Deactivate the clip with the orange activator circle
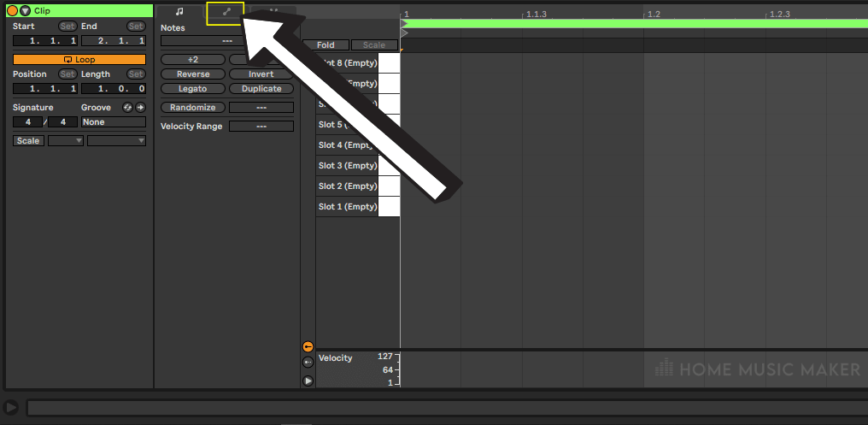 tap(12, 10)
